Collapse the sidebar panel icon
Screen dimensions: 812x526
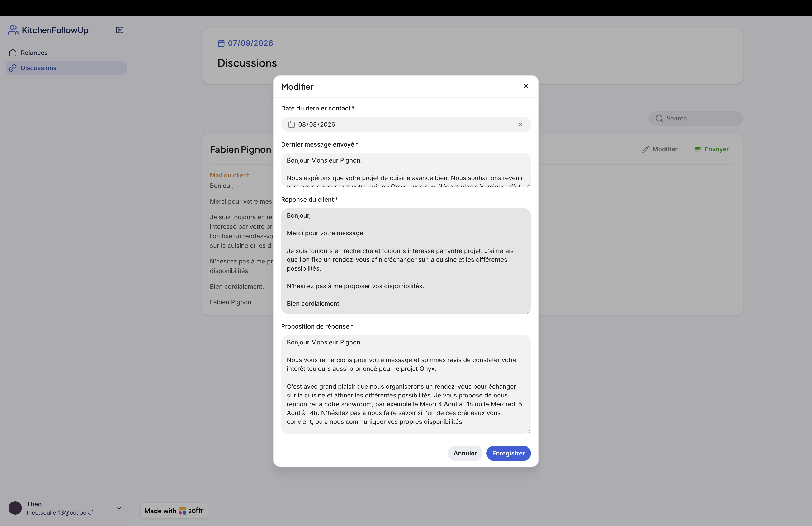click(x=119, y=30)
